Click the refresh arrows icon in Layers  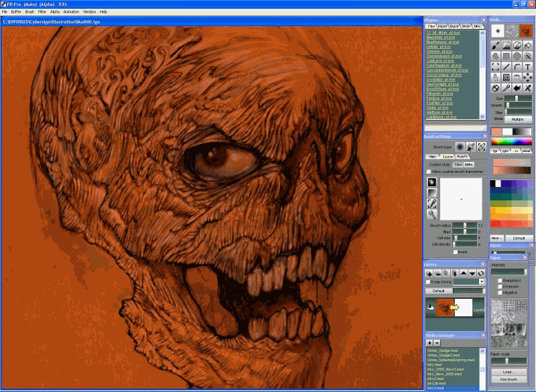pyautogui.click(x=480, y=273)
